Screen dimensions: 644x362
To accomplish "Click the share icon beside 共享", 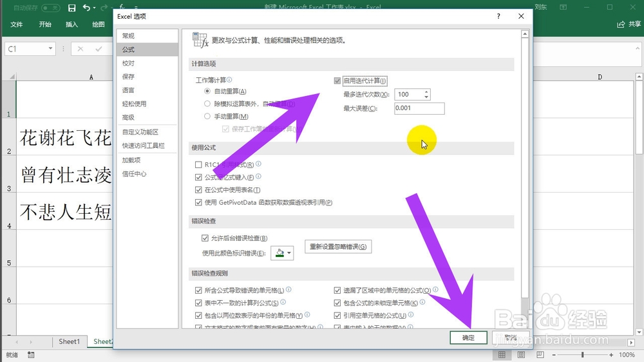I will 621,24.
